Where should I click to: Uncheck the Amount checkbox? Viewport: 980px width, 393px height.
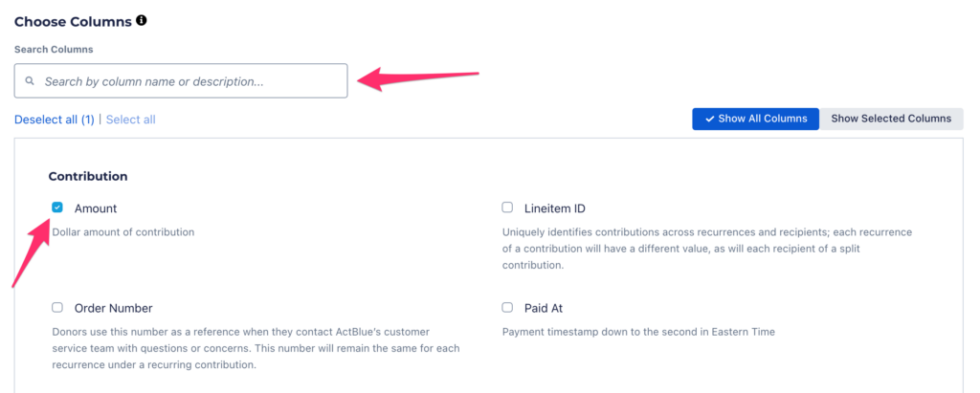57,207
